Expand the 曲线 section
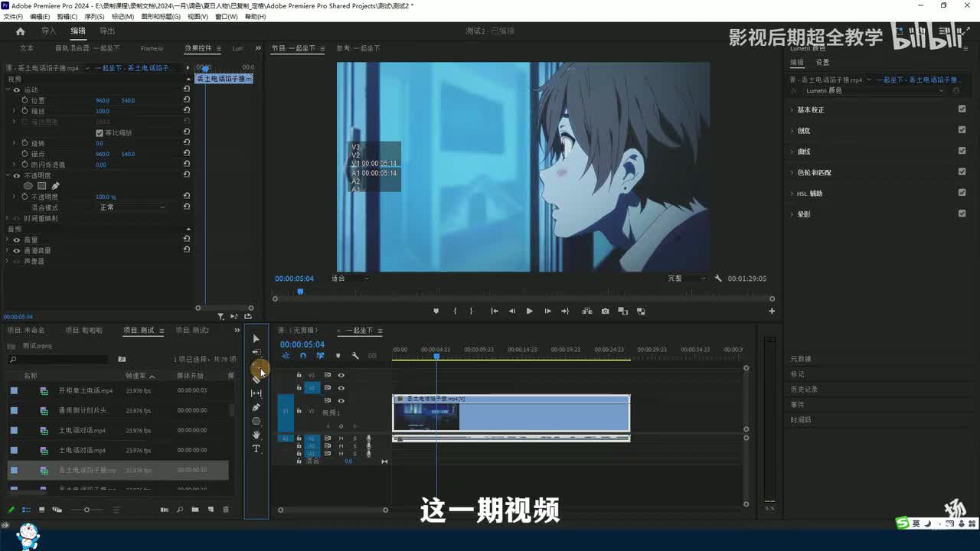The image size is (980, 551). point(792,152)
